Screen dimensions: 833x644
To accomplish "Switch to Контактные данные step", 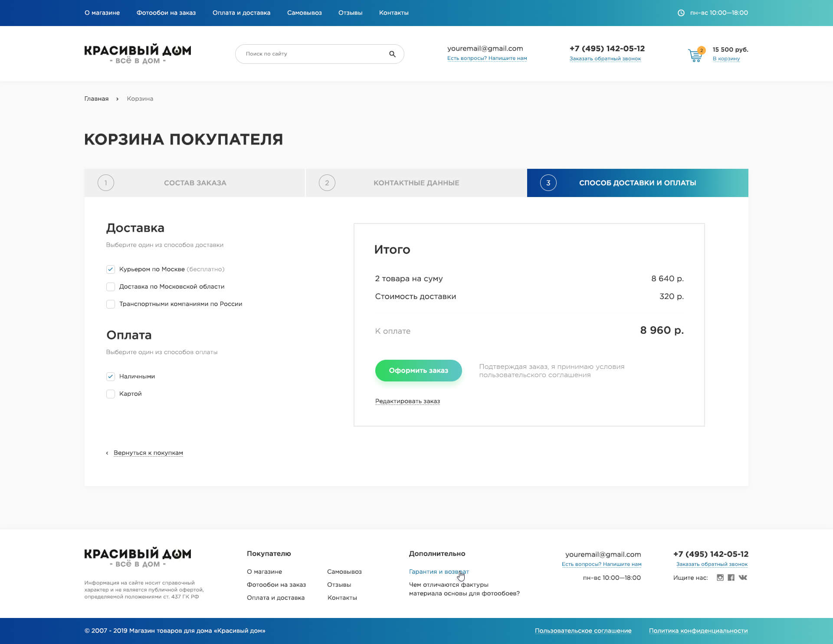I will point(416,183).
